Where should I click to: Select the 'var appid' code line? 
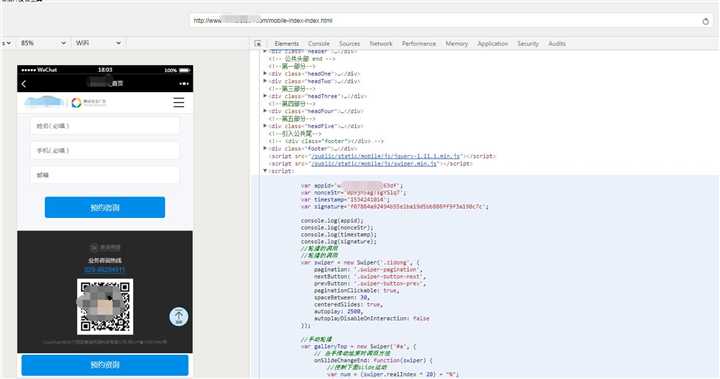pos(352,186)
